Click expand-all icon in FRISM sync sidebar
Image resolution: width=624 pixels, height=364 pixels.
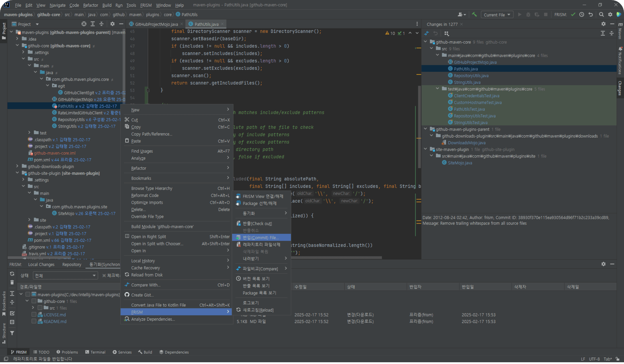[x=12, y=293]
